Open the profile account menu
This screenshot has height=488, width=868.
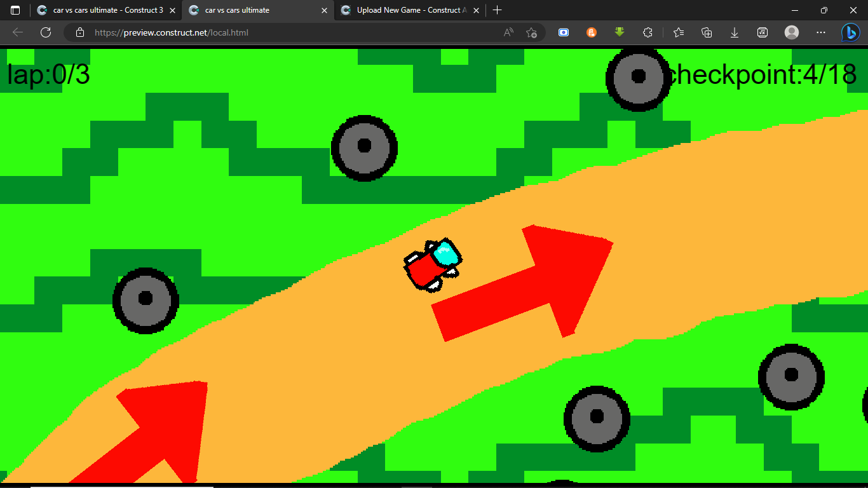point(791,32)
